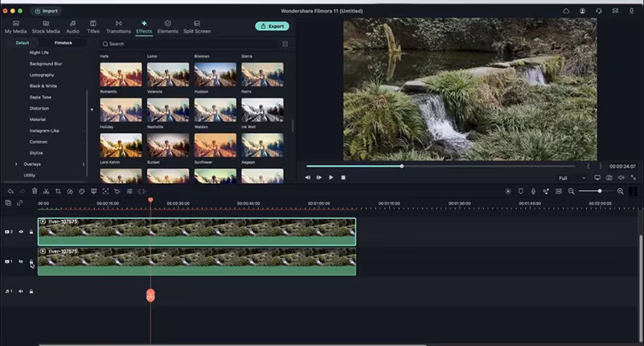Open the Edit adjustments sliders icon

click(130, 192)
